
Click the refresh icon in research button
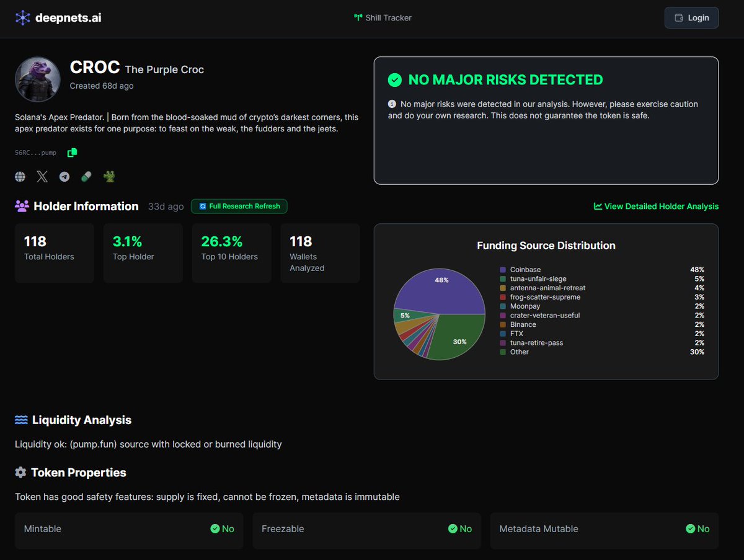pos(202,206)
